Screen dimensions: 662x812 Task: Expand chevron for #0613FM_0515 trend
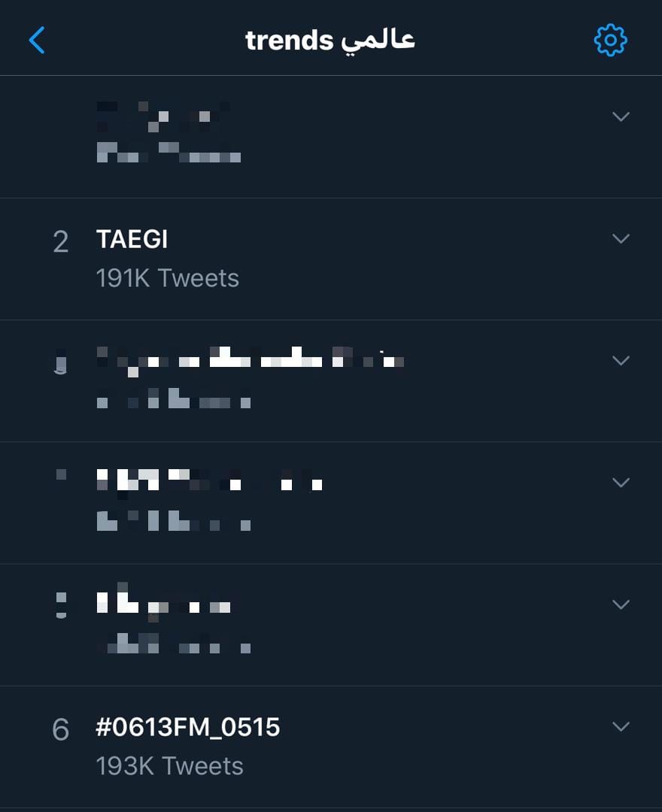point(621,726)
